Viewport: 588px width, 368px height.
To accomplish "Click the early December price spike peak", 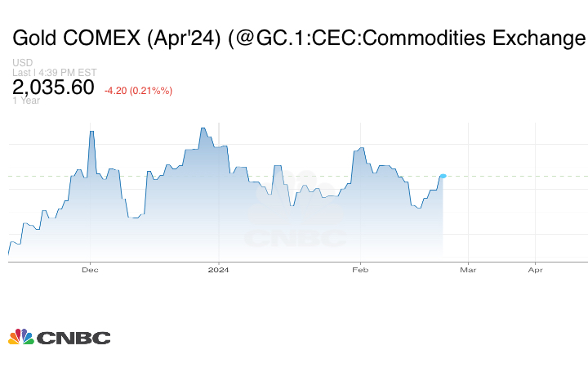I will pos(91,132).
